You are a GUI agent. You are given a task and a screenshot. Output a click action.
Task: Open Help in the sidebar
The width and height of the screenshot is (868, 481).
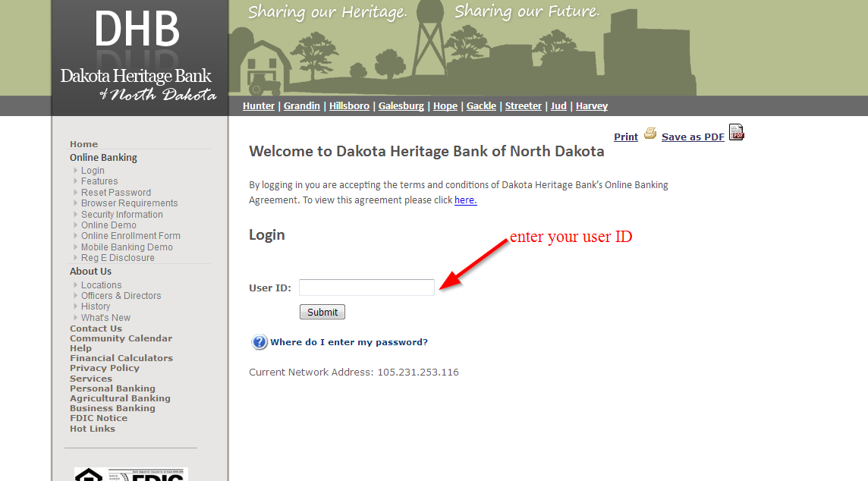click(81, 348)
